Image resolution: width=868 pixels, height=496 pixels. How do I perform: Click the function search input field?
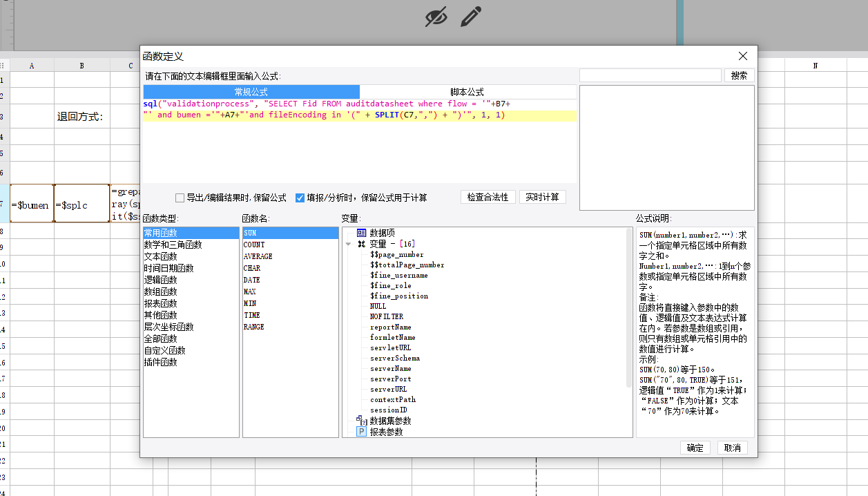[650, 75]
